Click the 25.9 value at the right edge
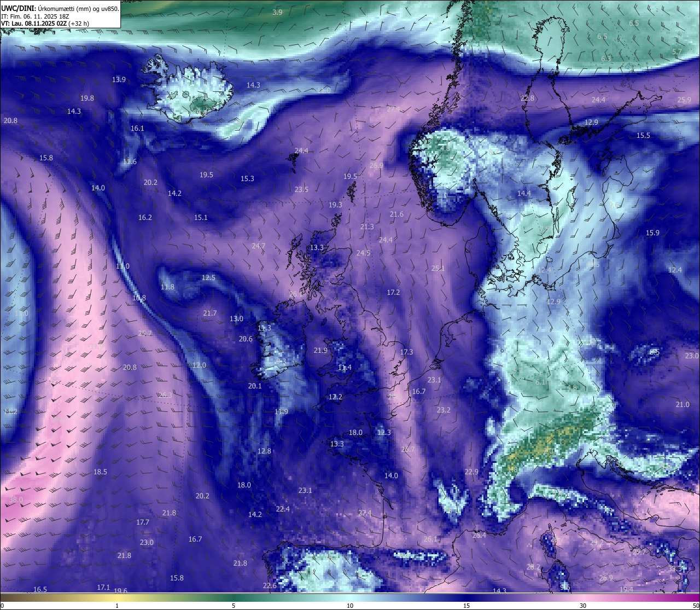 (684, 100)
